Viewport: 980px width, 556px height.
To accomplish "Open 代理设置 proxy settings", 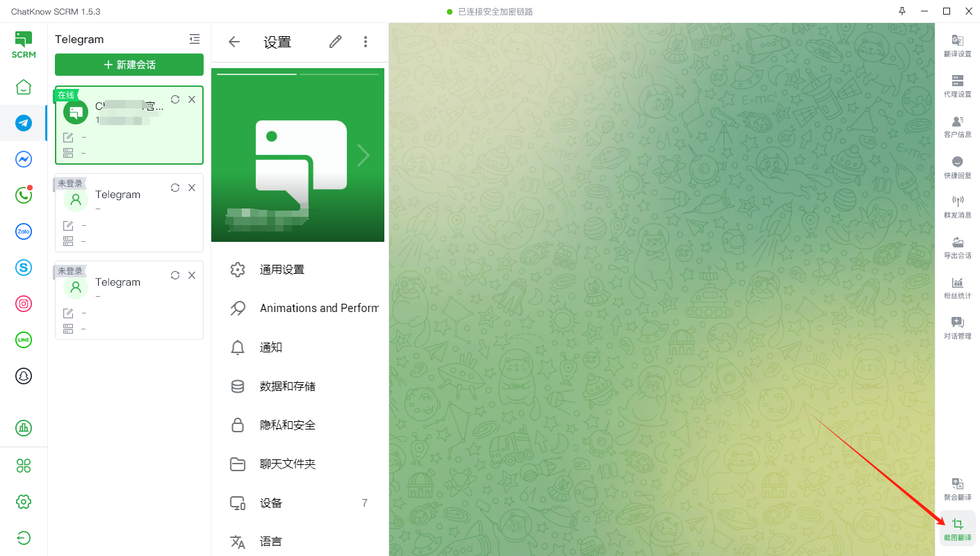I will 957,86.
